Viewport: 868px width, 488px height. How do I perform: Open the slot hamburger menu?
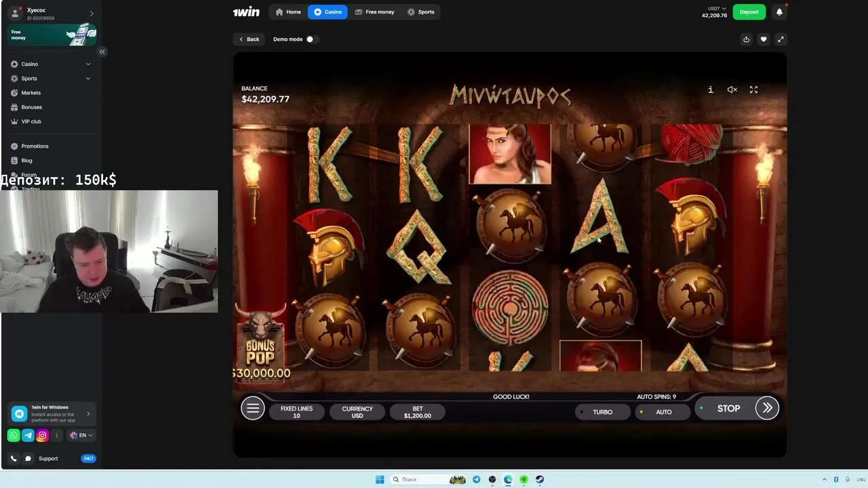tap(252, 408)
